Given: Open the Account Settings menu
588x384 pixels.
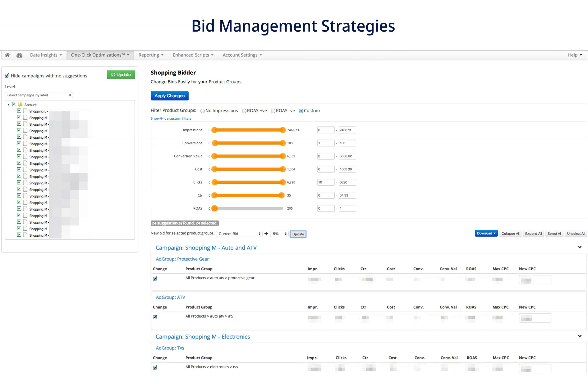Looking at the screenshot, I should click(x=241, y=55).
